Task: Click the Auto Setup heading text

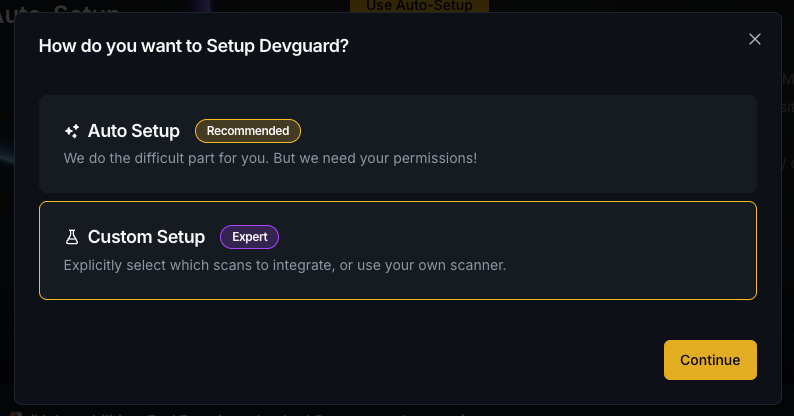Action: coord(134,131)
